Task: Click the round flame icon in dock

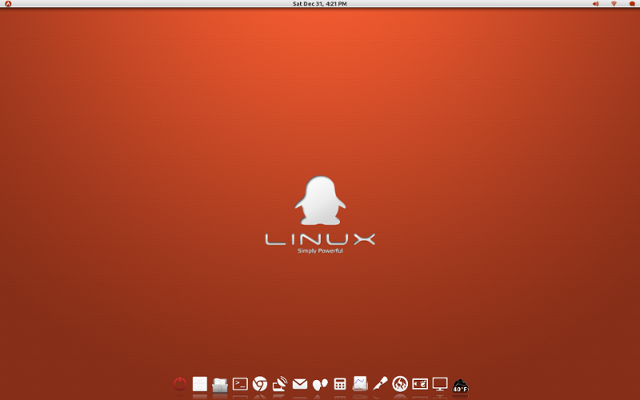Action: click(x=400, y=384)
